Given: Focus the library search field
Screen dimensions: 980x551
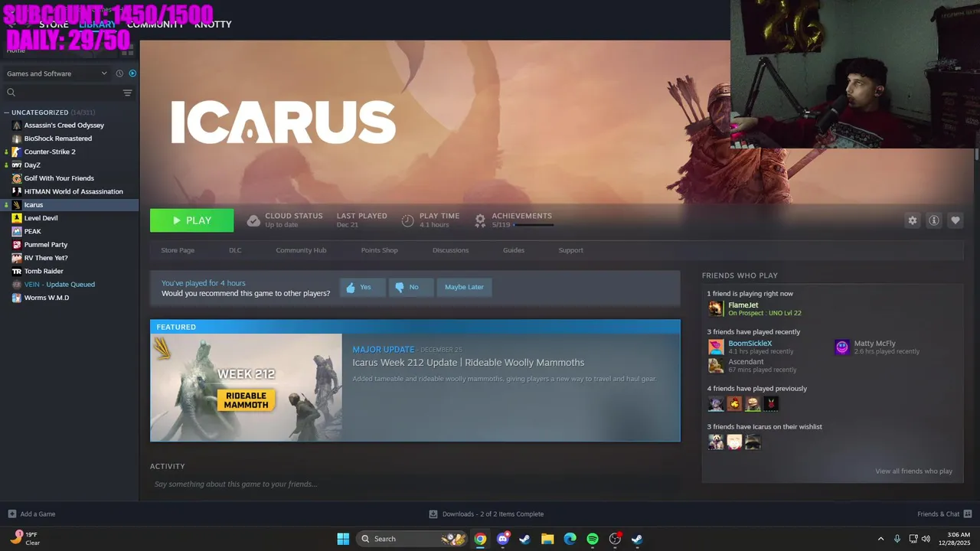Looking at the screenshot, I should tap(63, 93).
